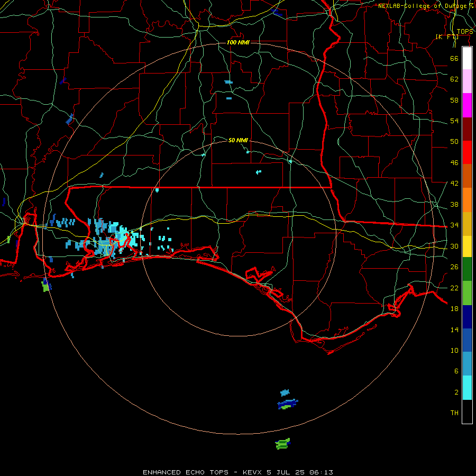The image size is (476, 476).
Task: Click the white swatch atop the tops legend
Action: (x=467, y=58)
